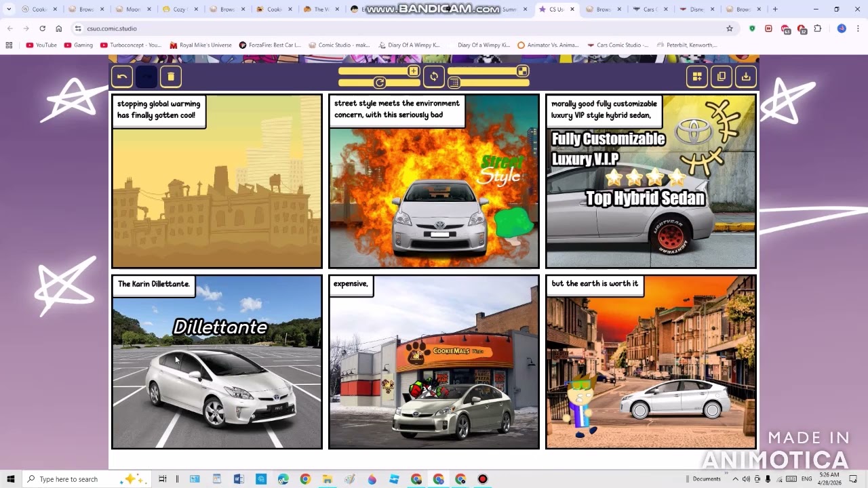Select the burning Street Style Prius panel

click(434, 182)
